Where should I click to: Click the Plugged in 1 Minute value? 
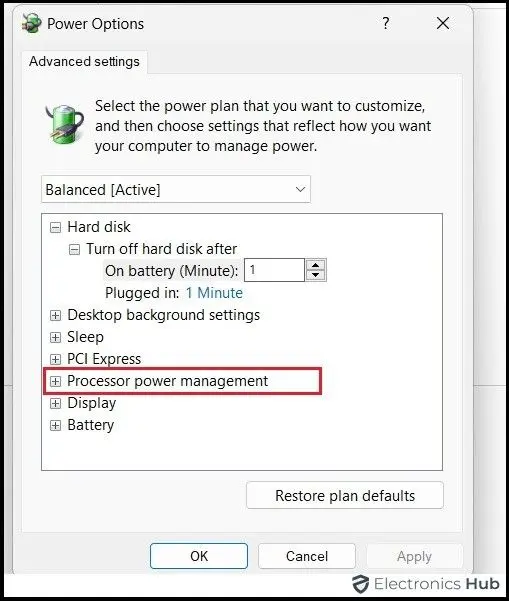tap(214, 293)
